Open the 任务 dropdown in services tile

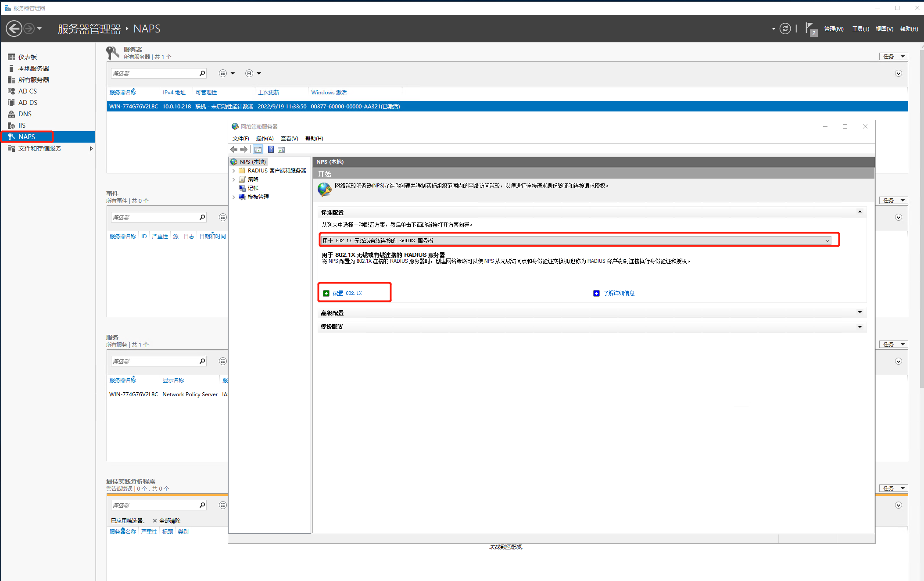(x=893, y=344)
